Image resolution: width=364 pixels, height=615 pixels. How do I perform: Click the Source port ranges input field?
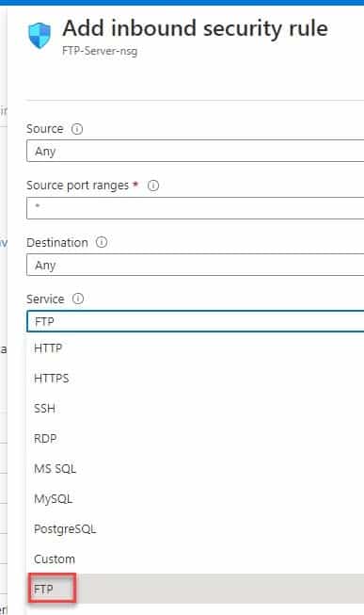[x=195, y=208]
